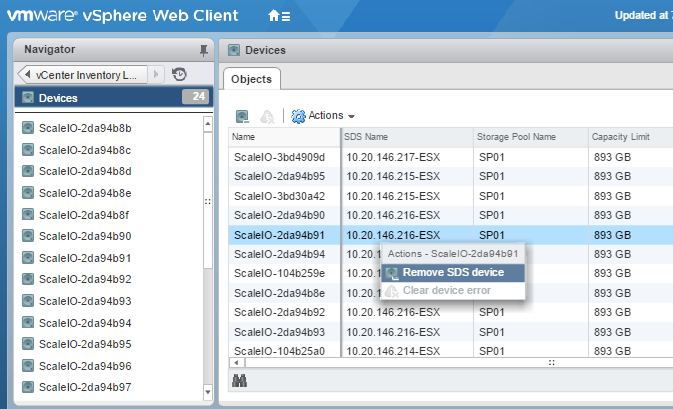Sort by the SDS Name column header
This screenshot has height=409, width=673.
point(366,137)
